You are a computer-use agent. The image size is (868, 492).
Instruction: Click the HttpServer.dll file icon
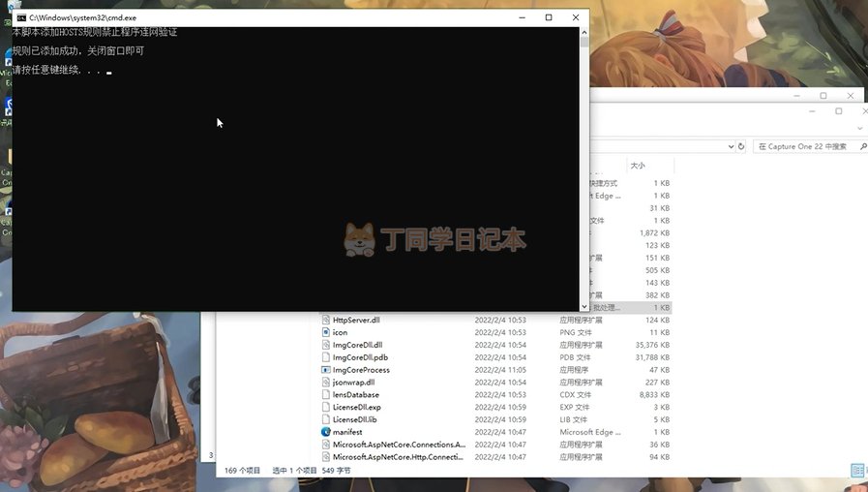(x=326, y=320)
